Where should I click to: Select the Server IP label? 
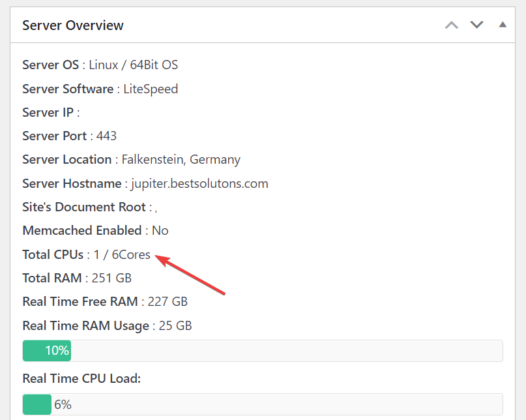point(48,112)
